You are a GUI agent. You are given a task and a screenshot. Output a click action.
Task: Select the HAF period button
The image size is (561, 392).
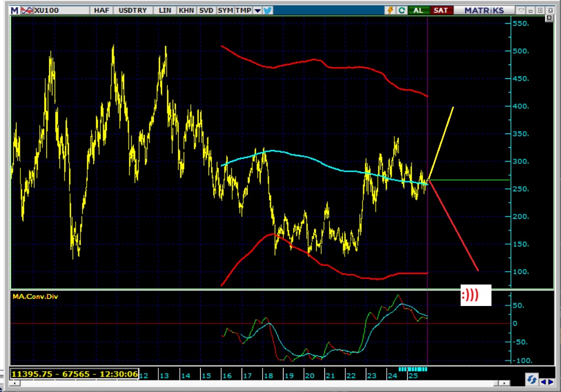coord(101,10)
